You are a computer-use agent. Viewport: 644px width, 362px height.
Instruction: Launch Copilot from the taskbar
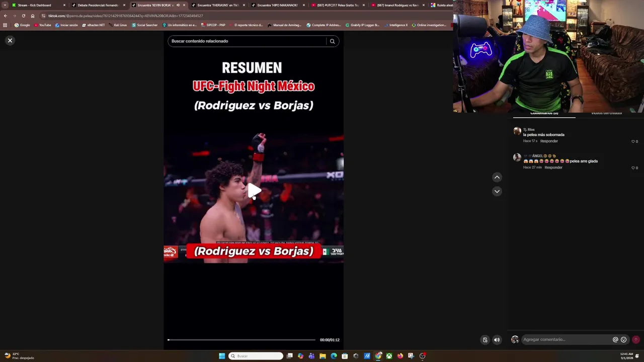(x=300, y=356)
